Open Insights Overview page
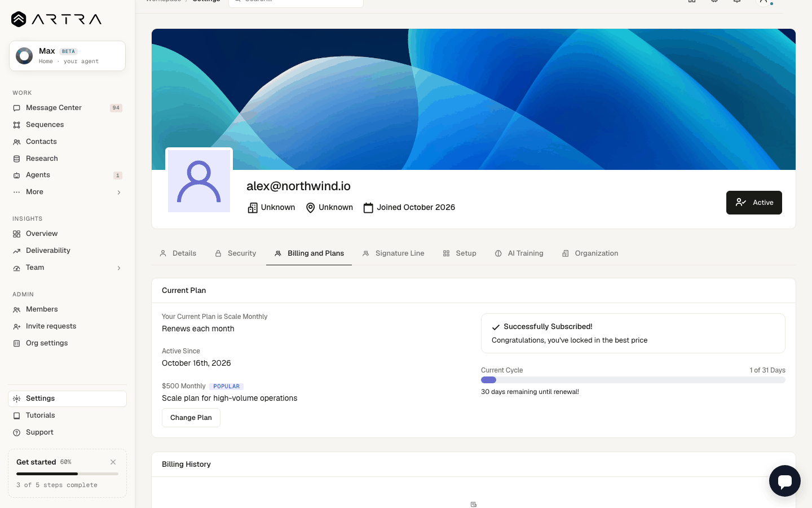The image size is (812, 508). [x=67, y=234]
